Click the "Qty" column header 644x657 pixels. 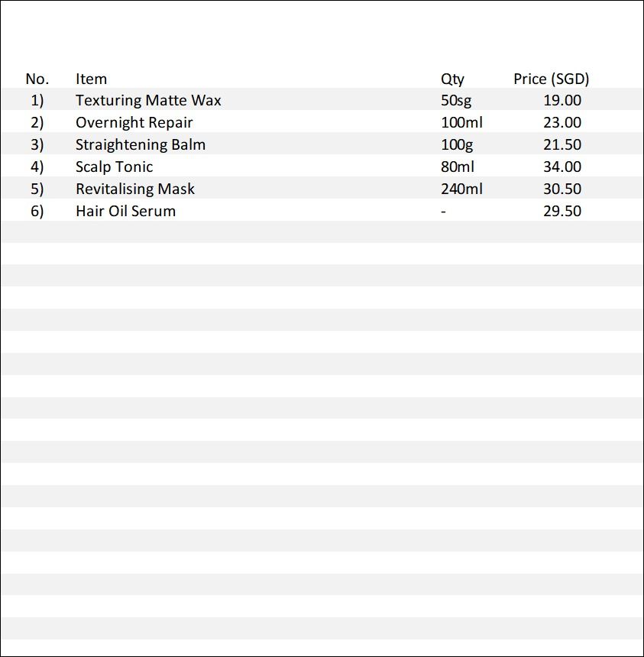click(x=452, y=79)
